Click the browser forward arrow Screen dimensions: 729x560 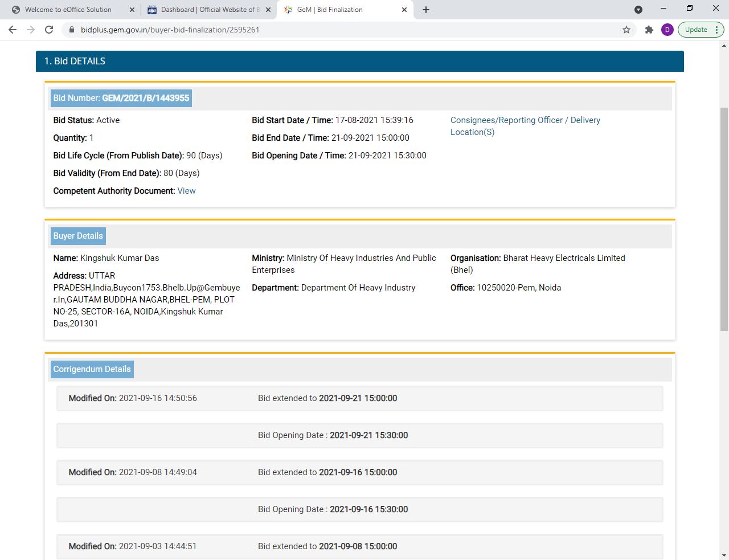(x=31, y=30)
